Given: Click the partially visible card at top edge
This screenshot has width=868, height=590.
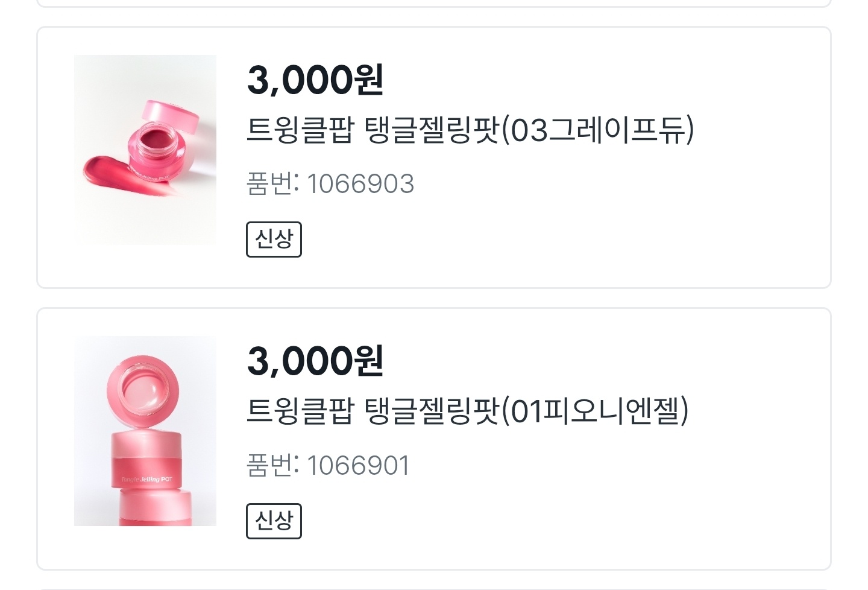Looking at the screenshot, I should [x=434, y=3].
